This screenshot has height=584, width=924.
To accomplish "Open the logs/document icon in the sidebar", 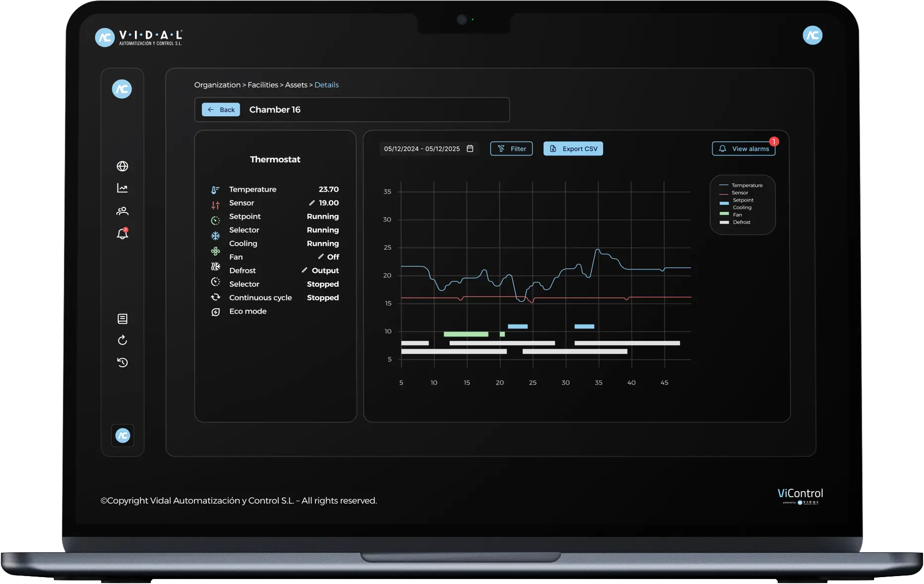I will [x=122, y=319].
